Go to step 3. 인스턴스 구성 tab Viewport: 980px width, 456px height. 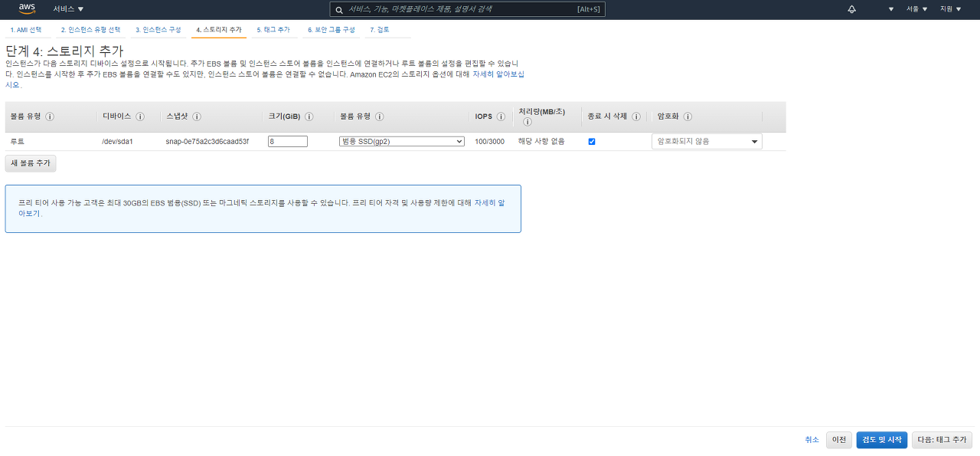[158, 29]
